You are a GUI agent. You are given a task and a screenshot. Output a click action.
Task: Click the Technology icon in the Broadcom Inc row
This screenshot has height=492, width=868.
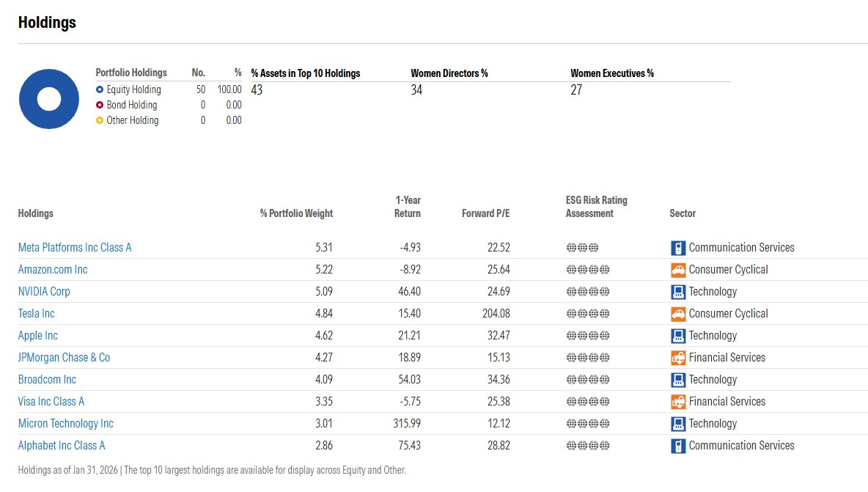[678, 380]
